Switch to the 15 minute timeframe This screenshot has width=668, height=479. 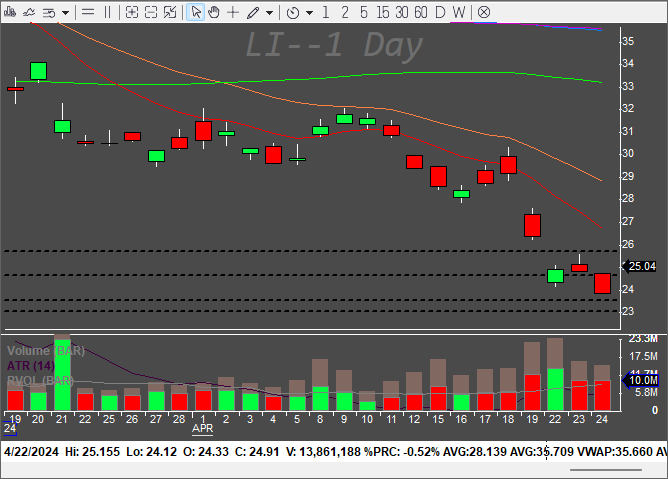[x=383, y=12]
